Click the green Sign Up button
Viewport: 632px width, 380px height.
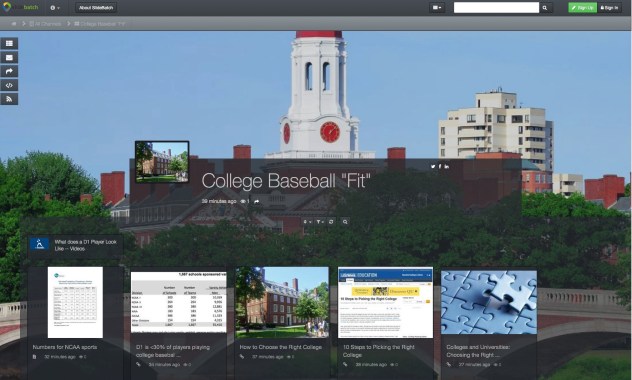pos(582,8)
